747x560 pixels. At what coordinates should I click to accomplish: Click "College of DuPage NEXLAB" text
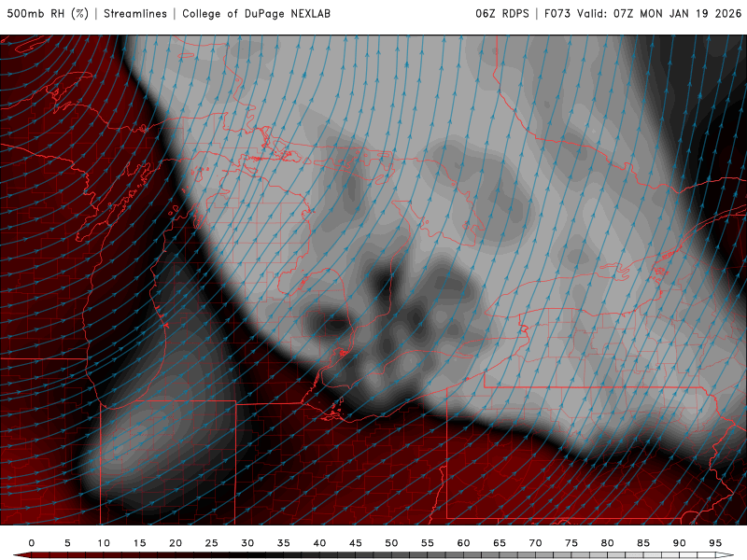pyautogui.click(x=256, y=14)
